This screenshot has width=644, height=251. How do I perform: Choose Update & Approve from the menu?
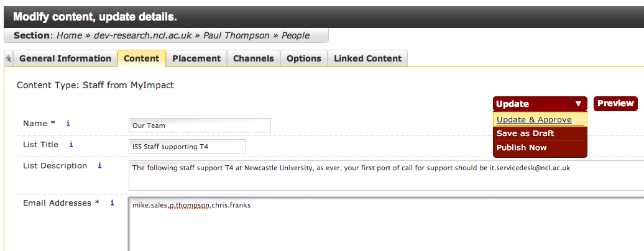(534, 120)
